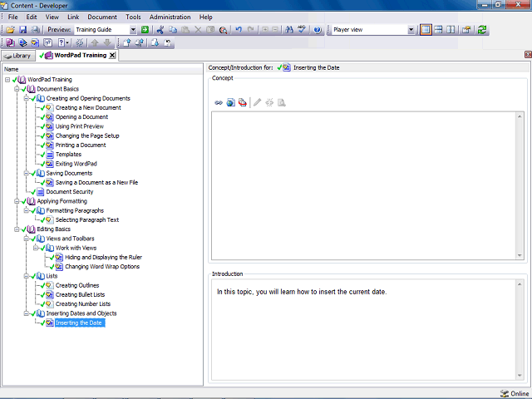Select the Document Security item

(70, 192)
